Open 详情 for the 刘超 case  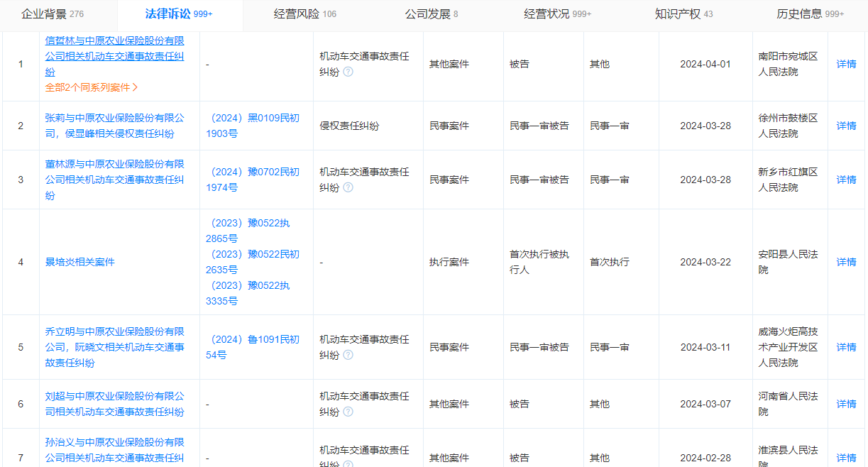point(846,404)
